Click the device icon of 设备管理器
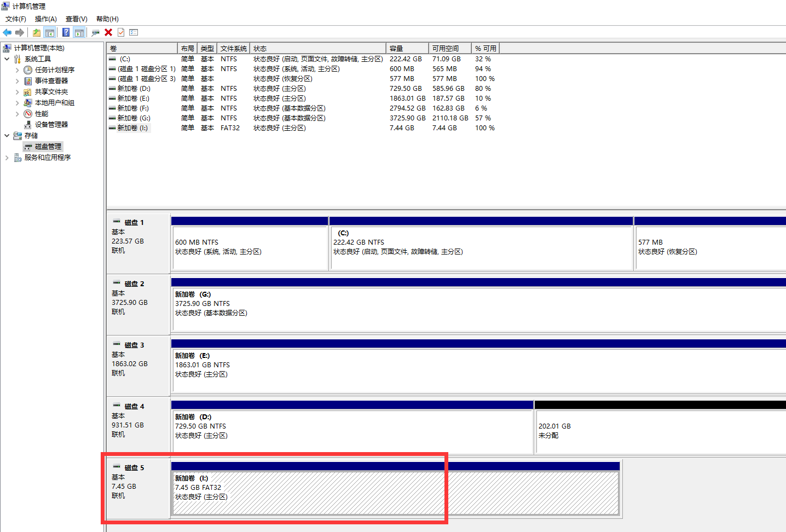The height and width of the screenshot is (532, 786). 28,125
